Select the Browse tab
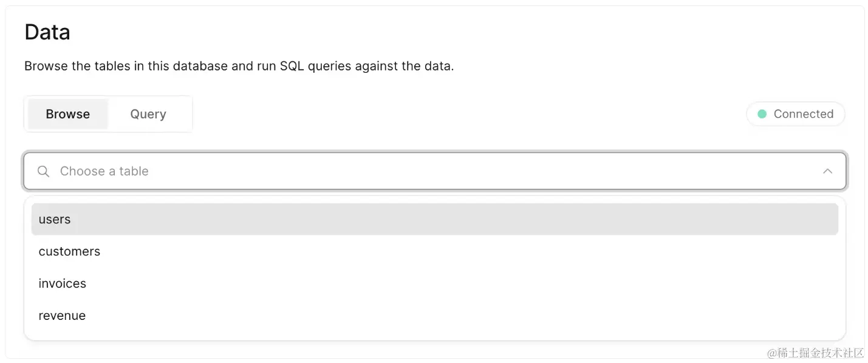 pos(68,114)
